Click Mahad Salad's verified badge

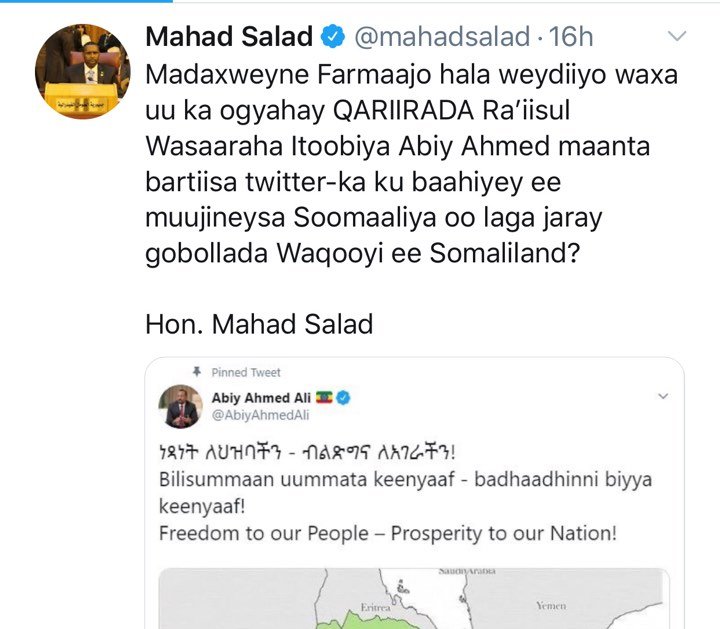tap(333, 39)
